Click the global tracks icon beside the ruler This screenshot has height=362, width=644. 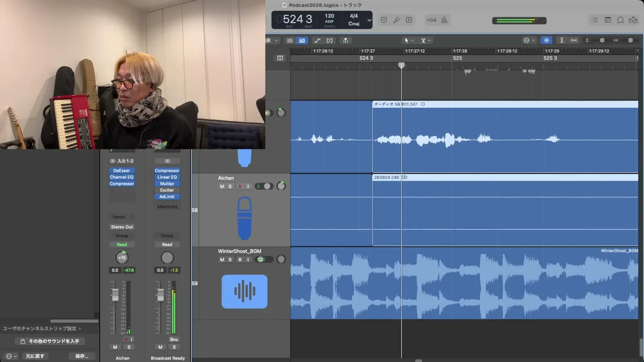click(x=280, y=58)
